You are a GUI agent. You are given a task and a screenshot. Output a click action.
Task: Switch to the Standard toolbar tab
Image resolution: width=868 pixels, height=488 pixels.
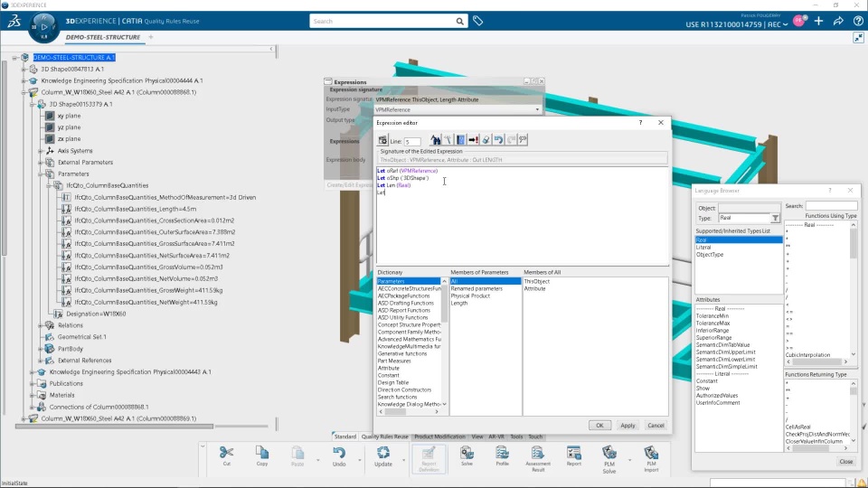(344, 436)
